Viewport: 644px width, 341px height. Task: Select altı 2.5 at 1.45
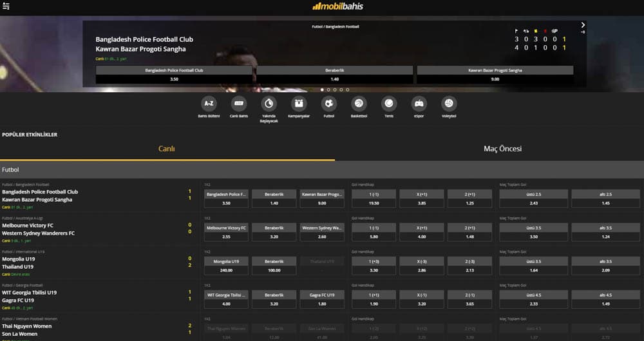(x=606, y=199)
